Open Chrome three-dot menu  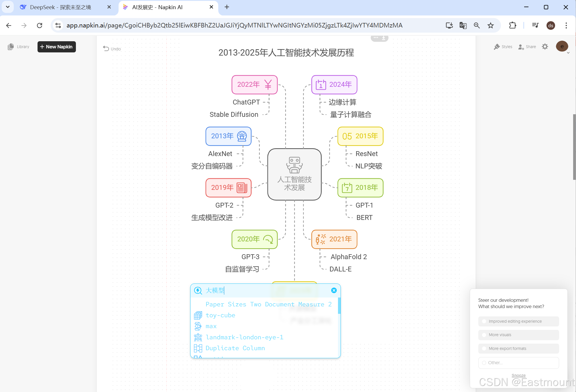coord(566,25)
